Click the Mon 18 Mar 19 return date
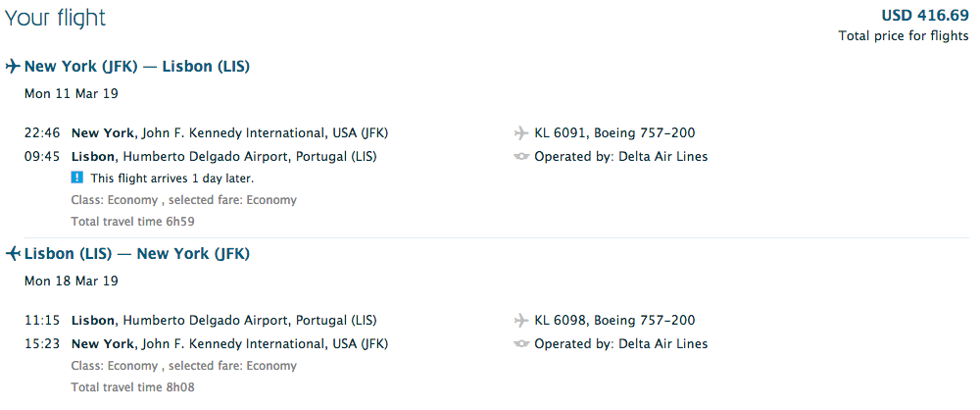 pyautogui.click(x=72, y=282)
